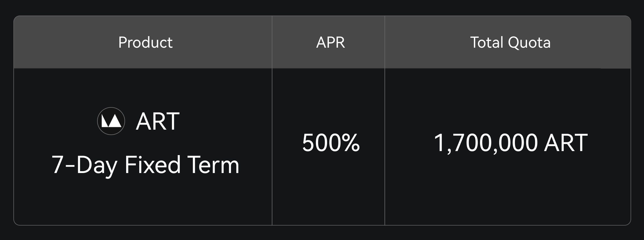
Task: Click the 500% APR value
Action: point(331,143)
